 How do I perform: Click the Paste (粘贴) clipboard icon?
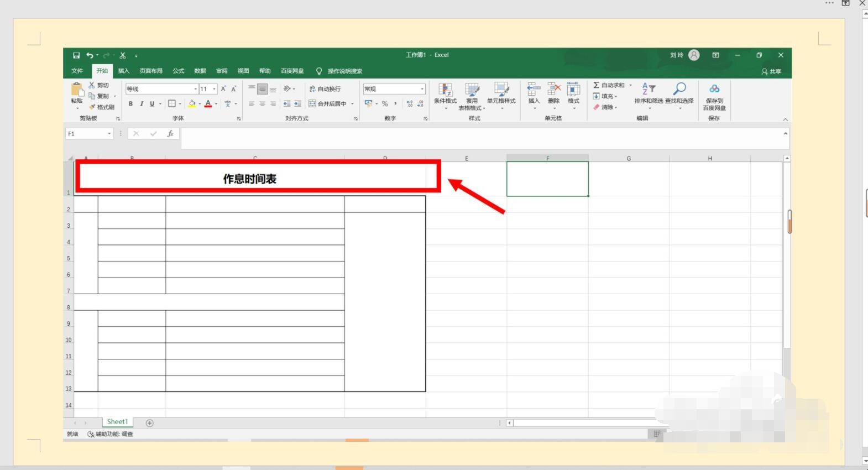pos(77,89)
